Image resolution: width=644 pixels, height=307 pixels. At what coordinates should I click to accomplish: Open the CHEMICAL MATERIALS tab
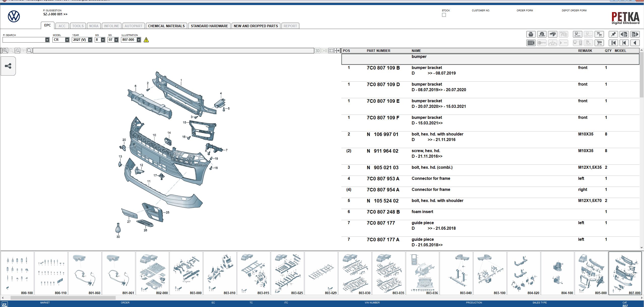pos(166,26)
